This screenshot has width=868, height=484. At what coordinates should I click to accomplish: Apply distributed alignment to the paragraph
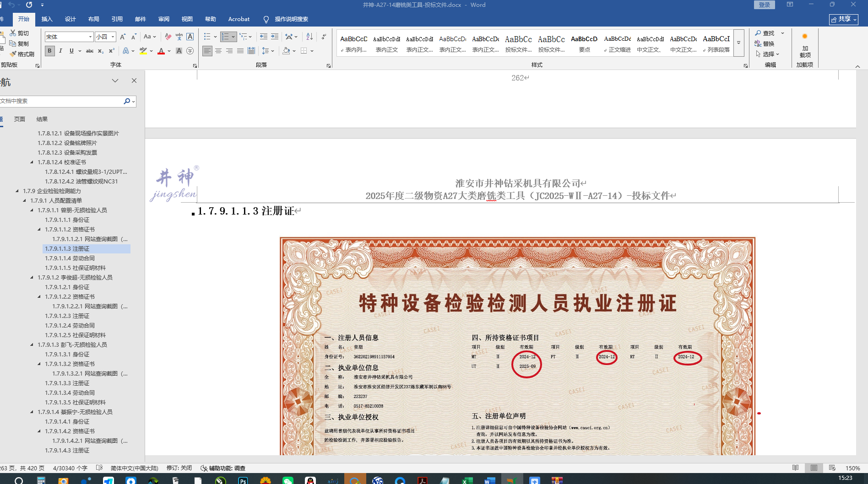point(251,51)
